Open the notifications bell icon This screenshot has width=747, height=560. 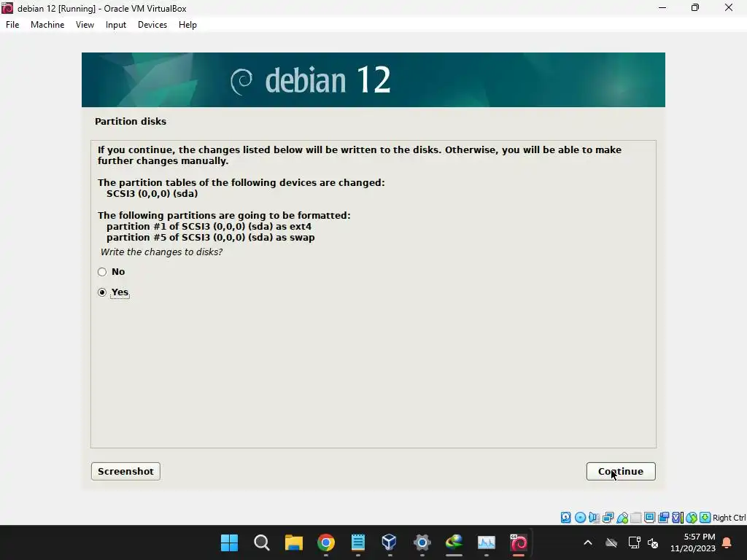pos(727,542)
